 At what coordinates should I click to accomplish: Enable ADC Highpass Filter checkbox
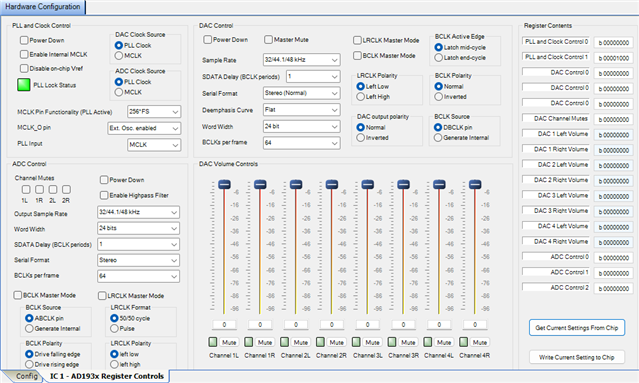click(104, 195)
